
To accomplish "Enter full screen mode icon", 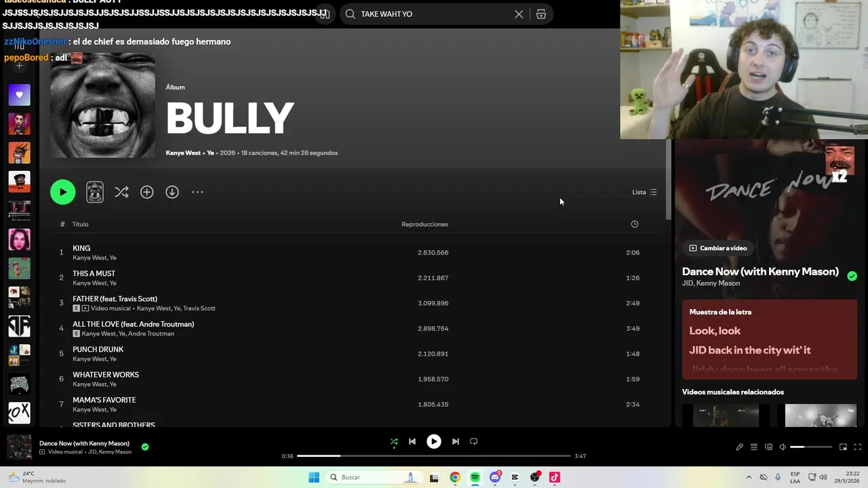I will [857, 447].
